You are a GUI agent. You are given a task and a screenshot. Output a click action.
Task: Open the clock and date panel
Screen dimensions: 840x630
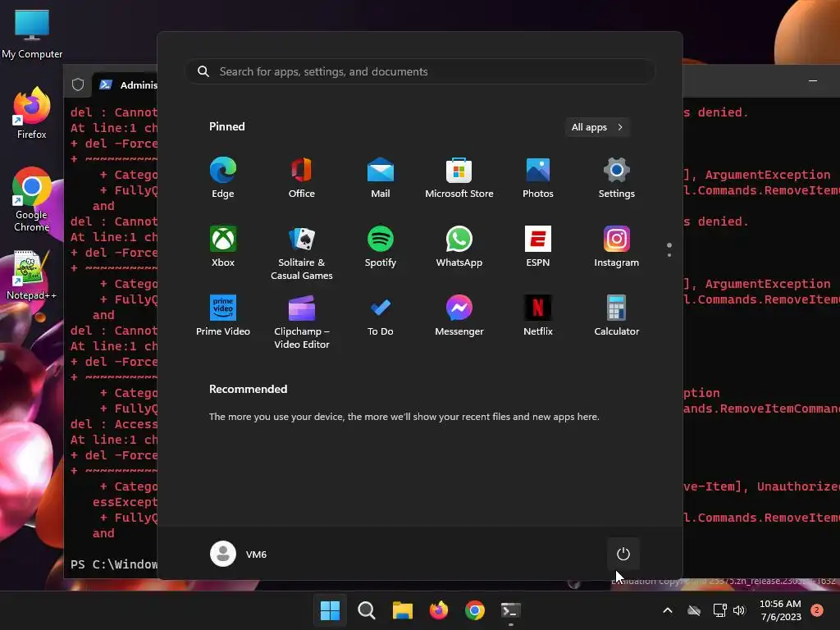pyautogui.click(x=780, y=610)
